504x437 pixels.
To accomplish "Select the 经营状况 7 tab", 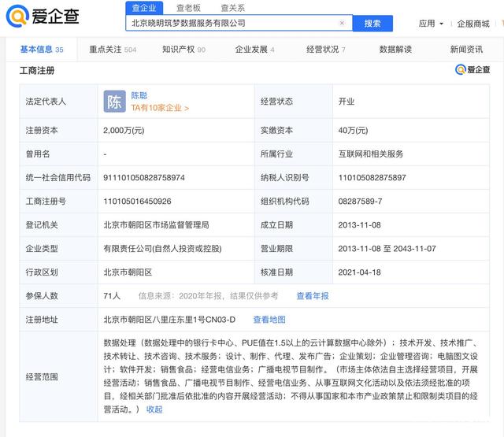I will 325,49.
